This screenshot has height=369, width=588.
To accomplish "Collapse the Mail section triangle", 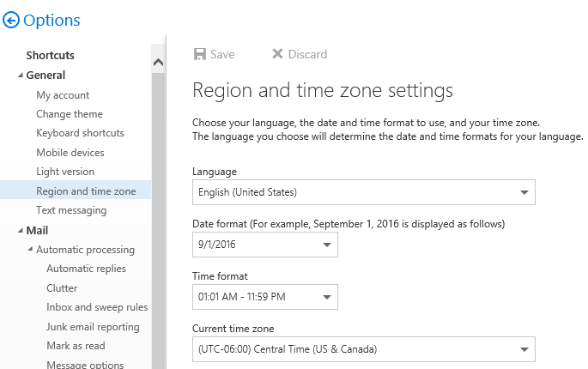I will click(21, 231).
